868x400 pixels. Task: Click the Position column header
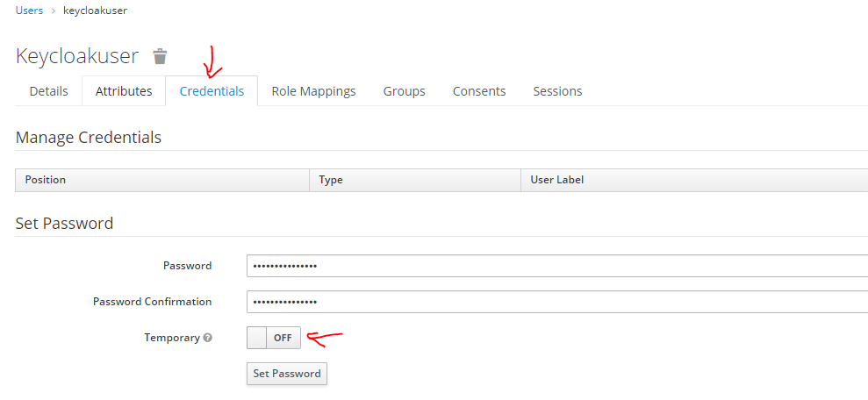coord(46,180)
